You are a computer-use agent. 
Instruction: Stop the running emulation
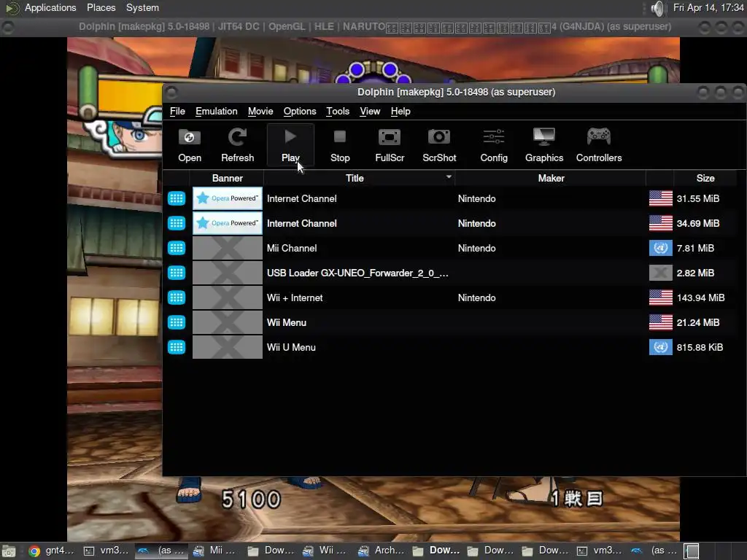(x=340, y=145)
